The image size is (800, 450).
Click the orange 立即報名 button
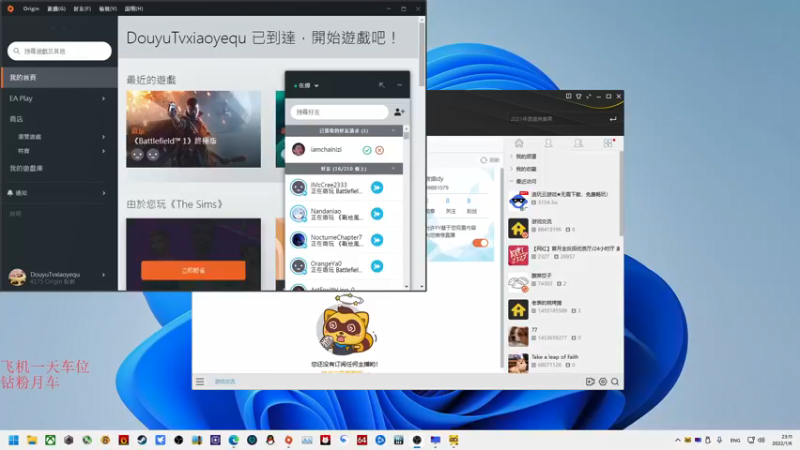[x=193, y=270]
